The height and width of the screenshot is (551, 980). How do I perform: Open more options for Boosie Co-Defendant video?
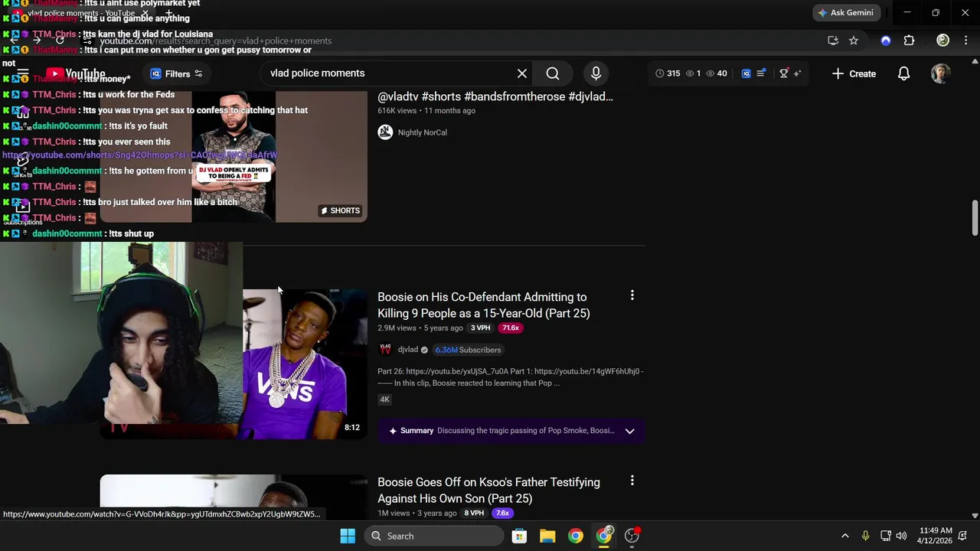point(632,295)
